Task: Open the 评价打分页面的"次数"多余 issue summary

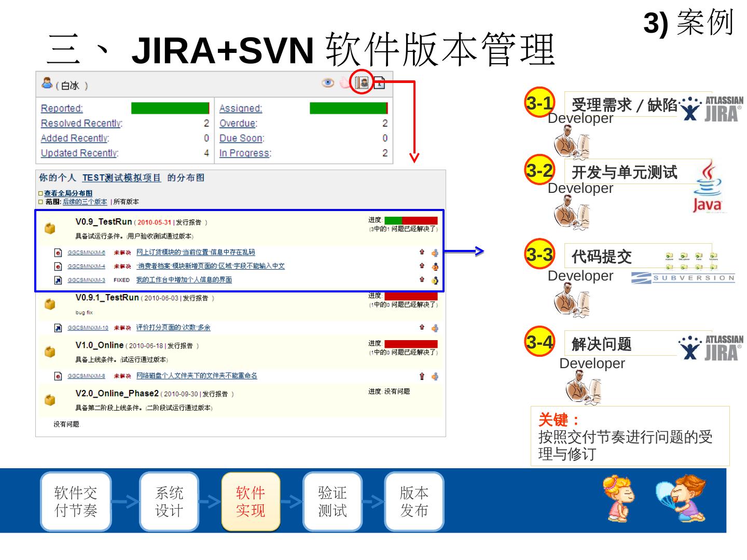Action: 173,328
